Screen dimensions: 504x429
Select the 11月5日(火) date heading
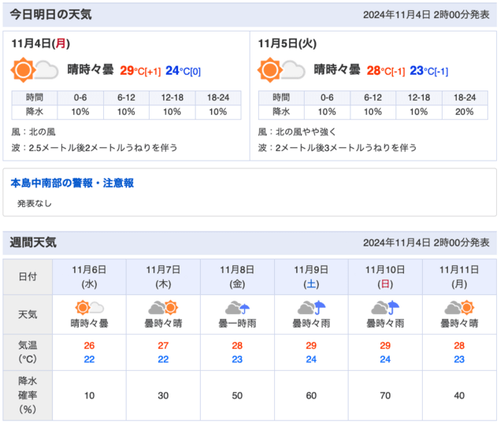(x=287, y=43)
